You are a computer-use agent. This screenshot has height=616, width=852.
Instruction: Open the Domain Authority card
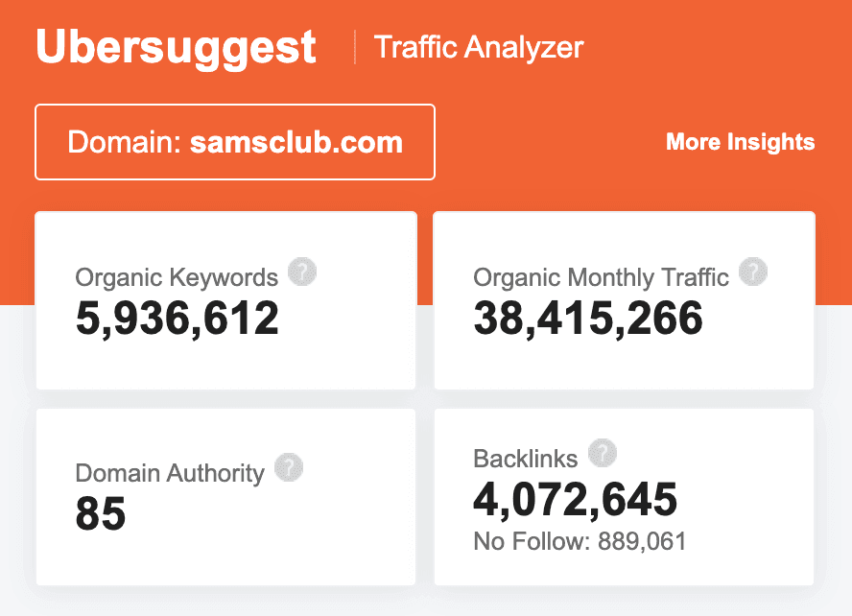[x=225, y=496]
